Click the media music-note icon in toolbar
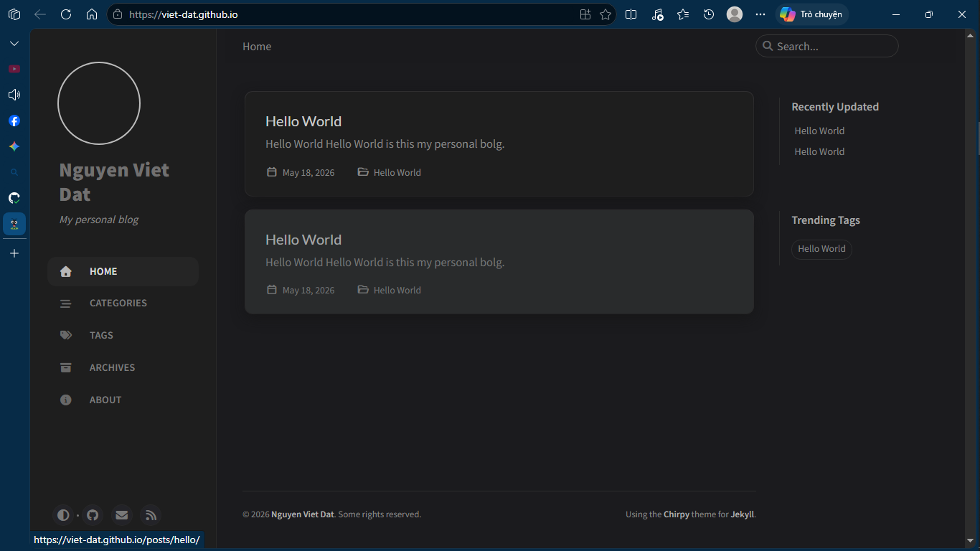980x551 pixels. (657, 14)
